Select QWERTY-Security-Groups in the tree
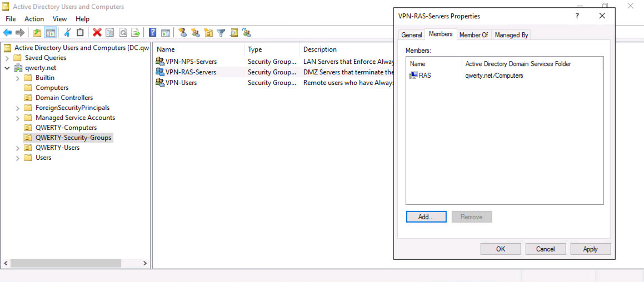Screen dimensions: 644x282 (x=73, y=138)
